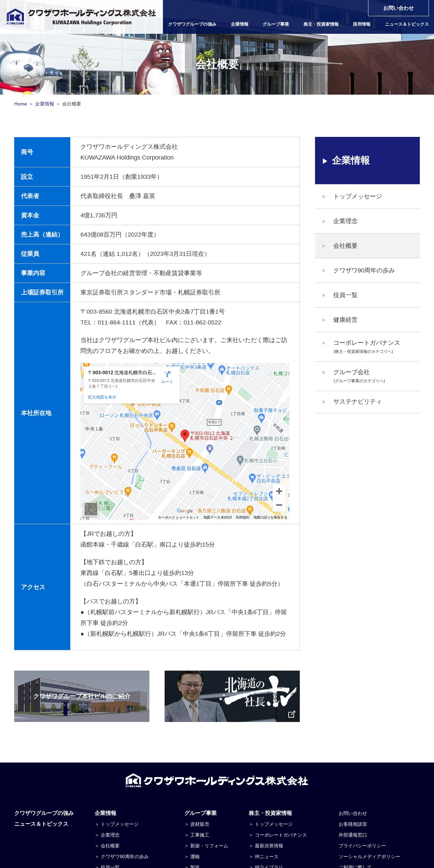The width and height of the screenshot is (434, 868).
Task: Click the びっくりドンキー restaurant marker
Action: click(172, 427)
